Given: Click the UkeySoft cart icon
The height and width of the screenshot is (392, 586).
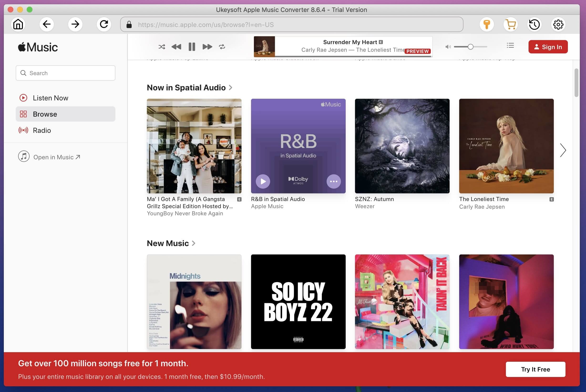Looking at the screenshot, I should (x=511, y=24).
